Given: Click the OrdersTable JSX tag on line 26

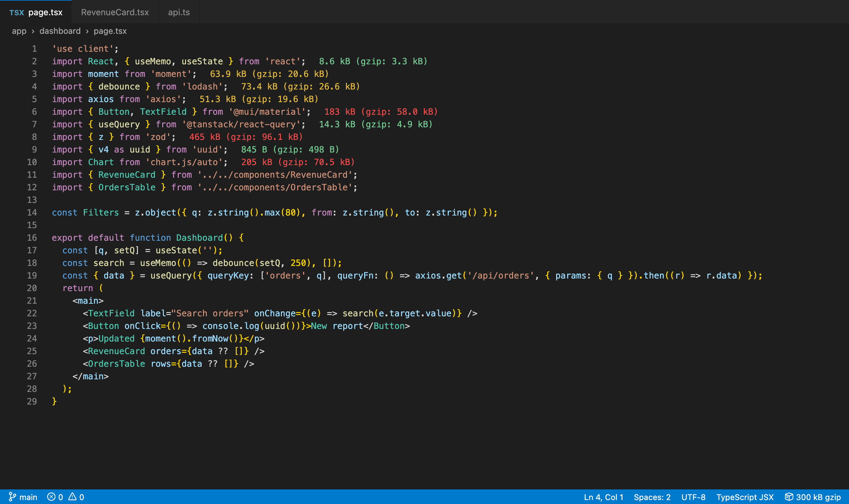Looking at the screenshot, I should click(116, 363).
